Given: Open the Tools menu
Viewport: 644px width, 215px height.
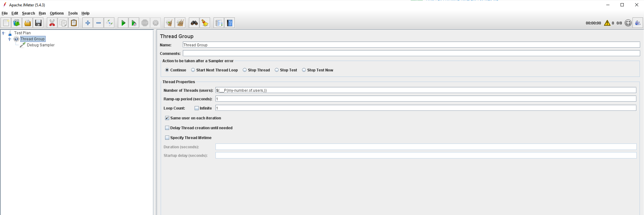Looking at the screenshot, I should (x=73, y=13).
